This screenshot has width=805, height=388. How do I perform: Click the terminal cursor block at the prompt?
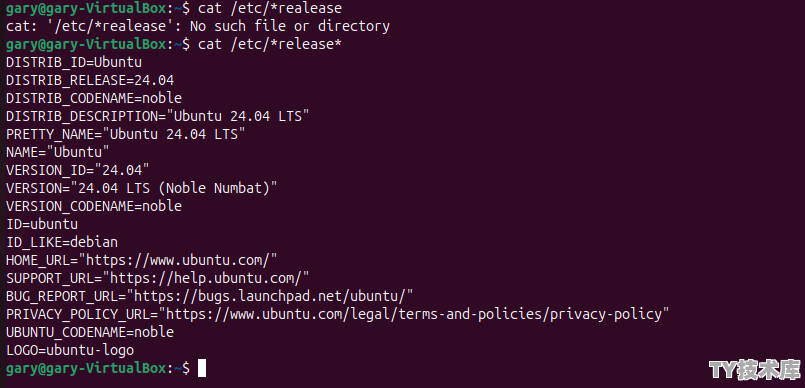(x=202, y=368)
